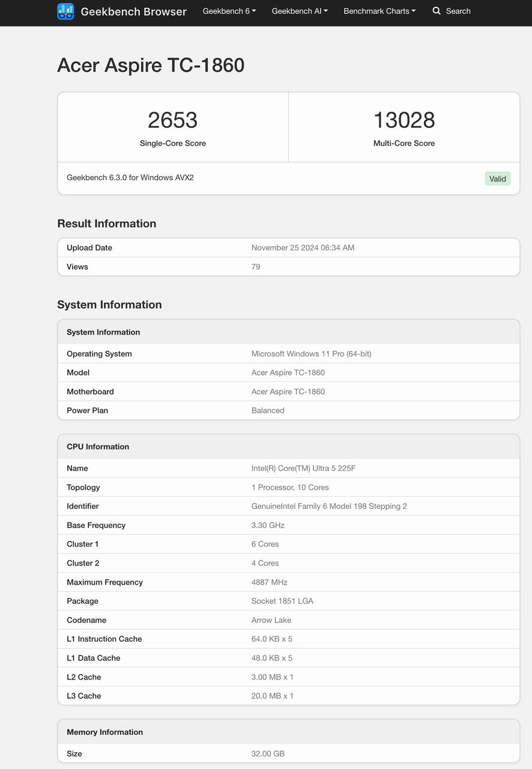Click the Topology value 1 Processor, 10 Cores
Image resolution: width=532 pixels, height=769 pixels.
290,487
